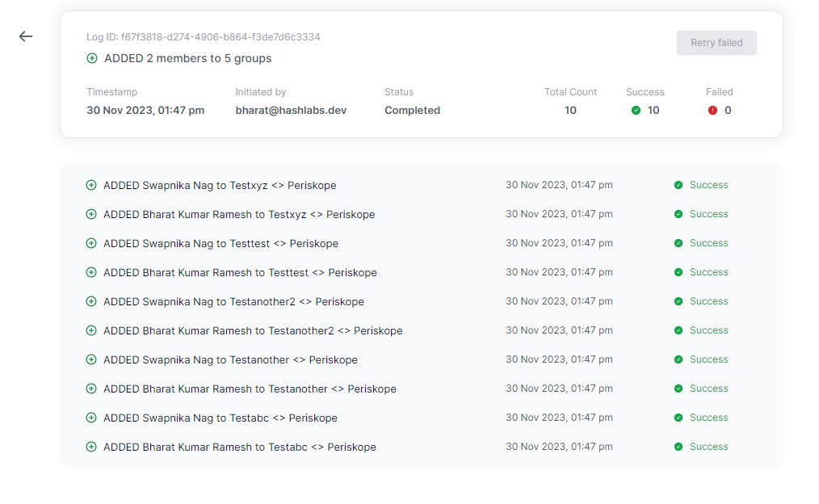
Task: Click plus icon on Bharat Kumar Ramesh to Testxyz row
Action: point(91,214)
